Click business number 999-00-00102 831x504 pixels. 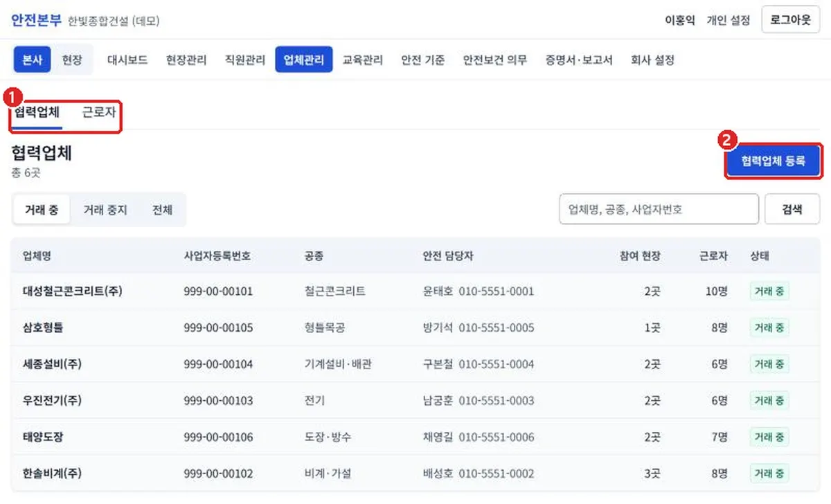pos(218,474)
